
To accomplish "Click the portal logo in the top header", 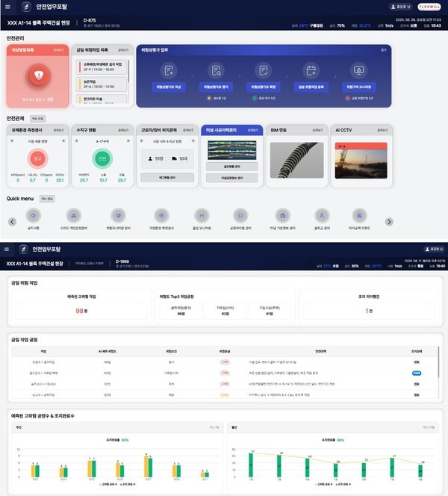I will (26, 7).
